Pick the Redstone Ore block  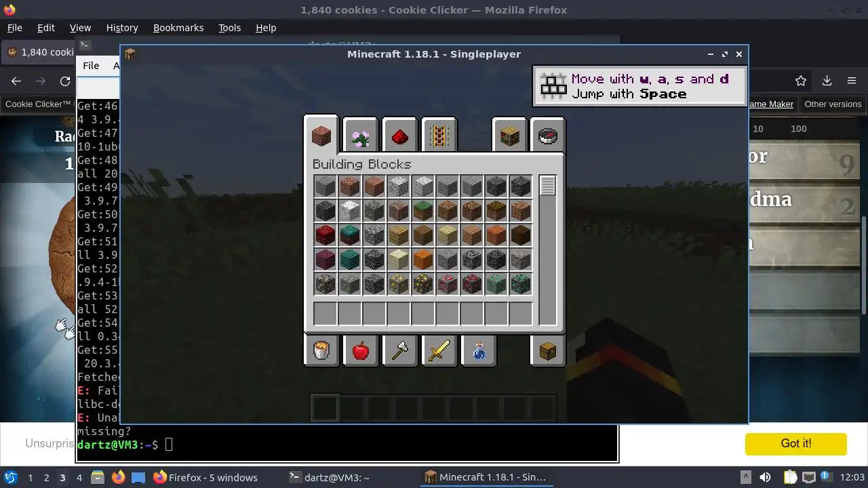(x=447, y=284)
